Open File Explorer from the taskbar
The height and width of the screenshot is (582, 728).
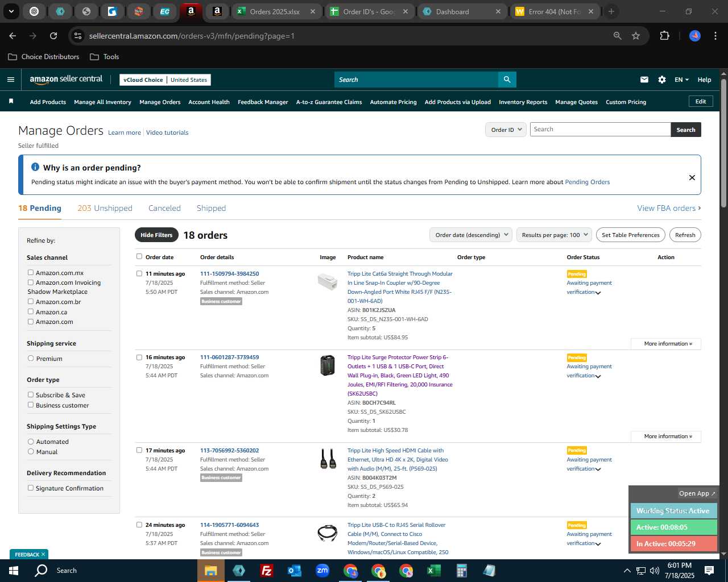point(211,571)
